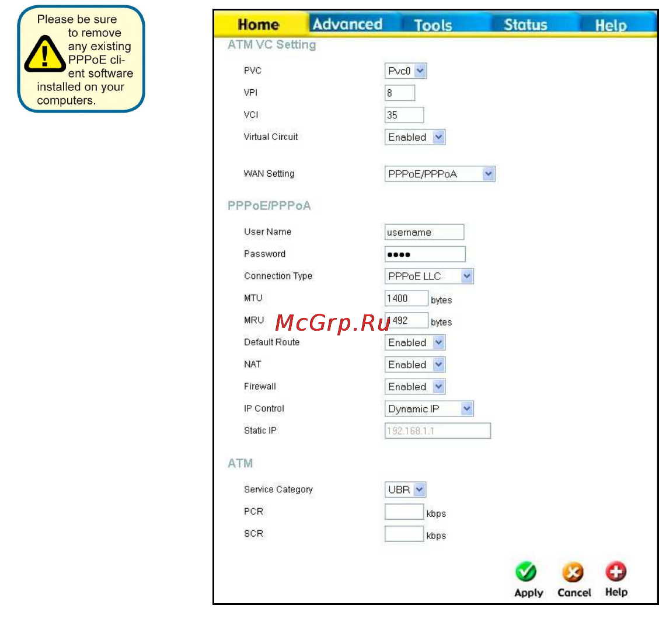Focus the User Name field
Viewport: 659px width, 644px height.
[424, 232]
